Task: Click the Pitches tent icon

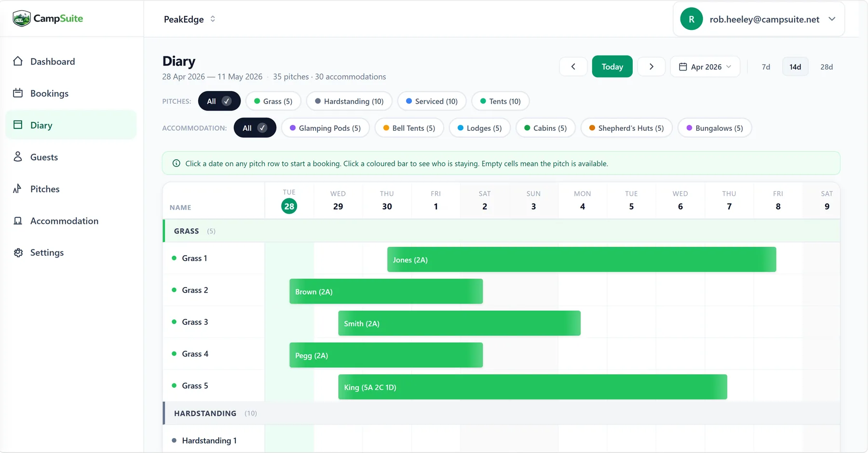Action: pos(18,189)
